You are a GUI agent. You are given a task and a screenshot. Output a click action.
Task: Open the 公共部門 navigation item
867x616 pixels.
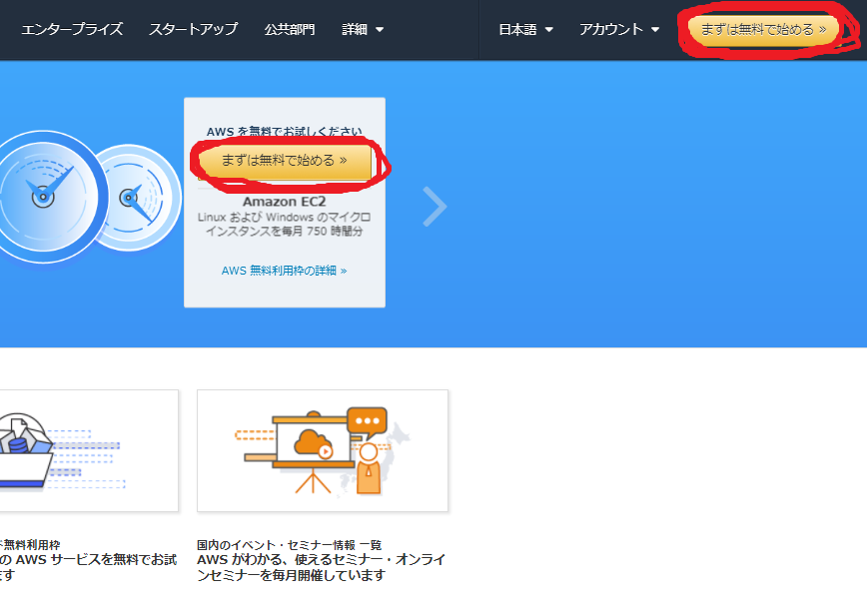coord(290,29)
